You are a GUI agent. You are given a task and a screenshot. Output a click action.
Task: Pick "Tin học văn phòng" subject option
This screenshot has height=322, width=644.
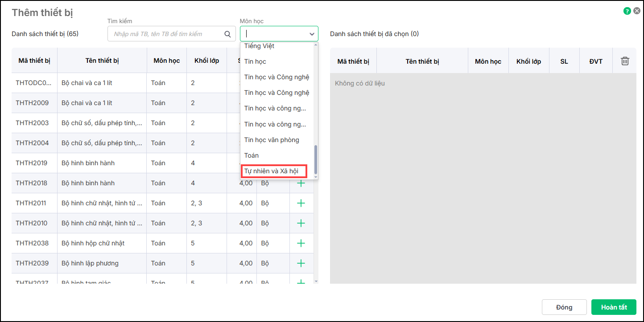pos(272,140)
